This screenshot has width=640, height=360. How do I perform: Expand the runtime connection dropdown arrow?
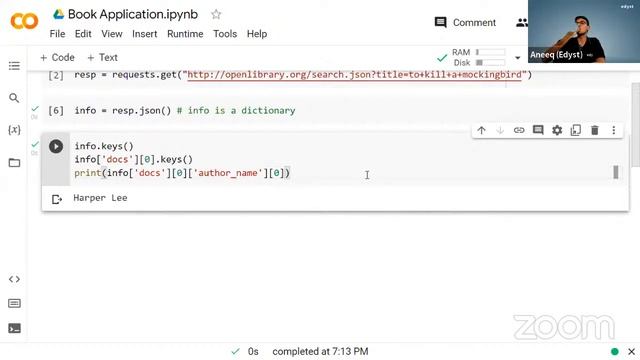pos(518,58)
